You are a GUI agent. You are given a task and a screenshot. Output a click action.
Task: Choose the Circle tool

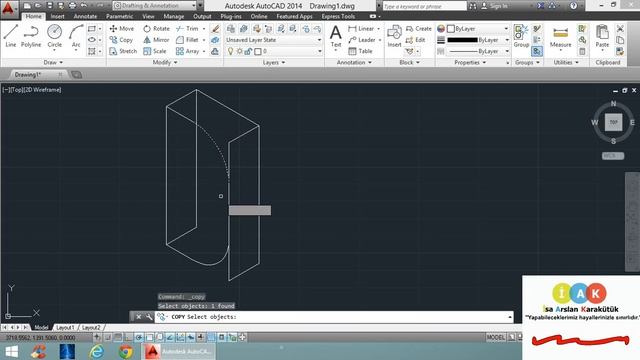[x=54, y=36]
